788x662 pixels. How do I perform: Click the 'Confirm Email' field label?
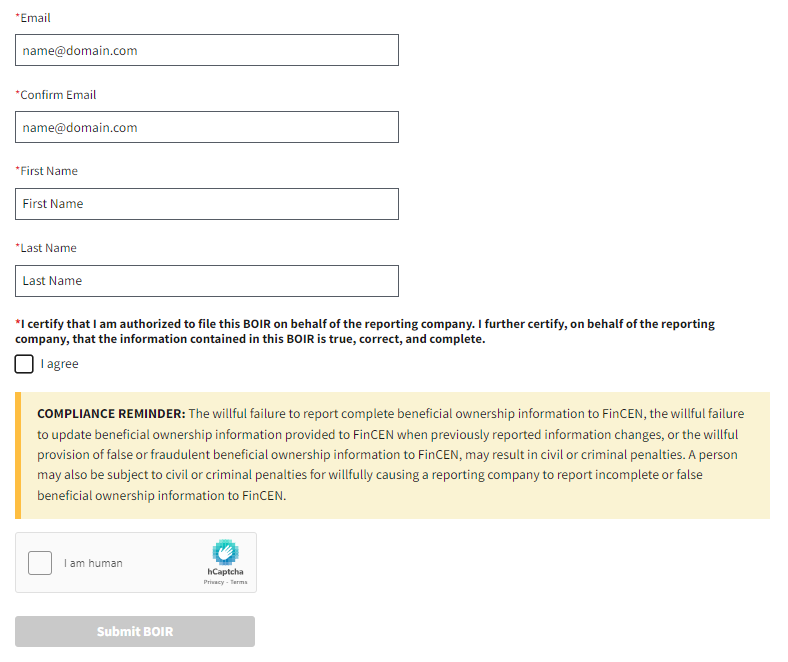[58, 95]
